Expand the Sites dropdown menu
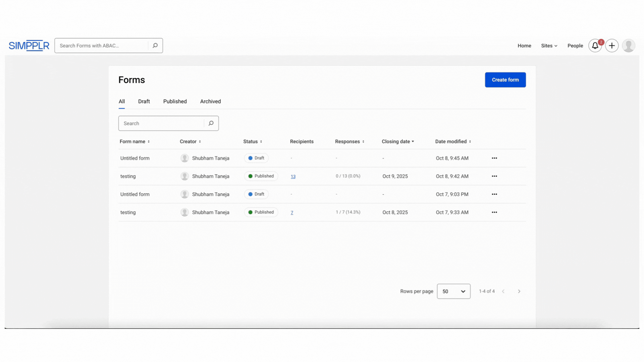644x362 pixels. pos(549,46)
